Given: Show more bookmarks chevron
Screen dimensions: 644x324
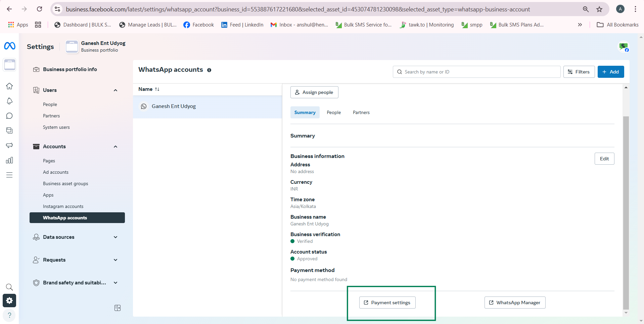Looking at the screenshot, I should (580, 25).
